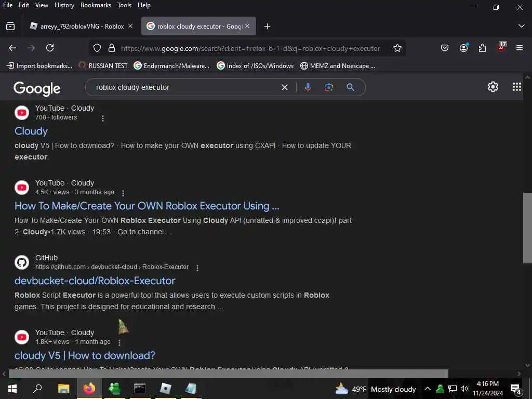
Task: Click the Google logo
Action: 37,88
